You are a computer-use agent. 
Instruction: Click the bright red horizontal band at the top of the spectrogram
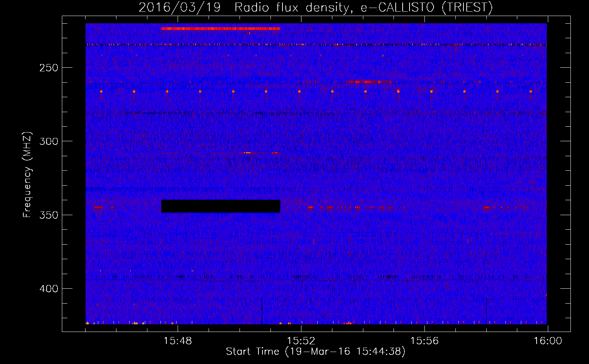click(x=221, y=28)
